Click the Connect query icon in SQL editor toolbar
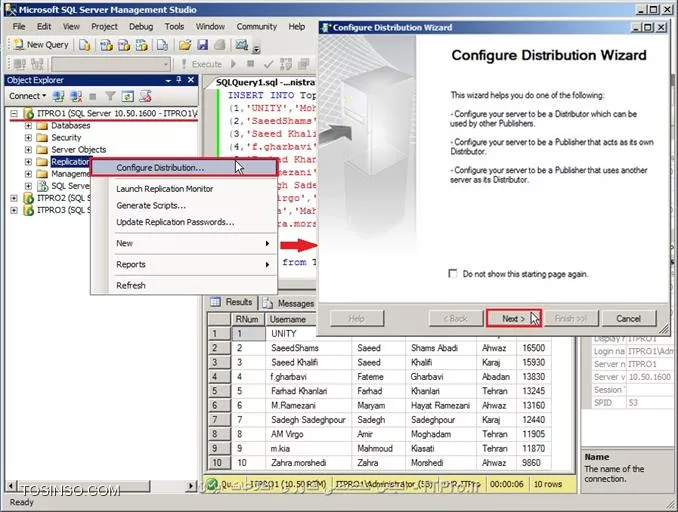The width and height of the screenshot is (678, 512). click(20, 64)
